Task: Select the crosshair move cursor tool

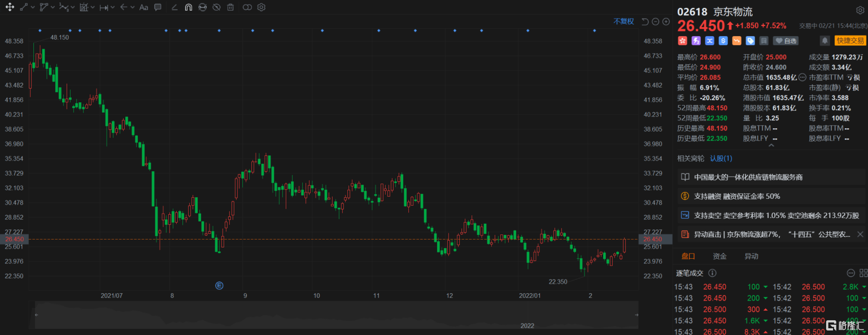Action: click(x=10, y=7)
